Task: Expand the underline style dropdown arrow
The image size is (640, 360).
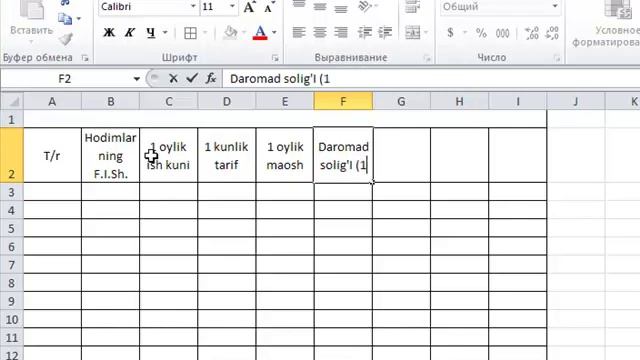Action: (x=165, y=33)
